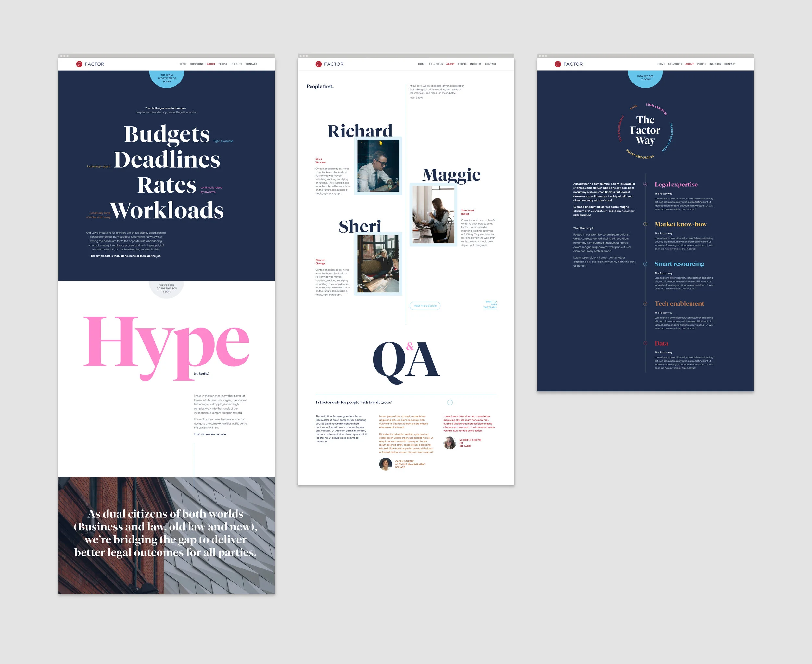Click the plus icon beside Data heading
This screenshot has height=664, width=812.
coord(645,343)
